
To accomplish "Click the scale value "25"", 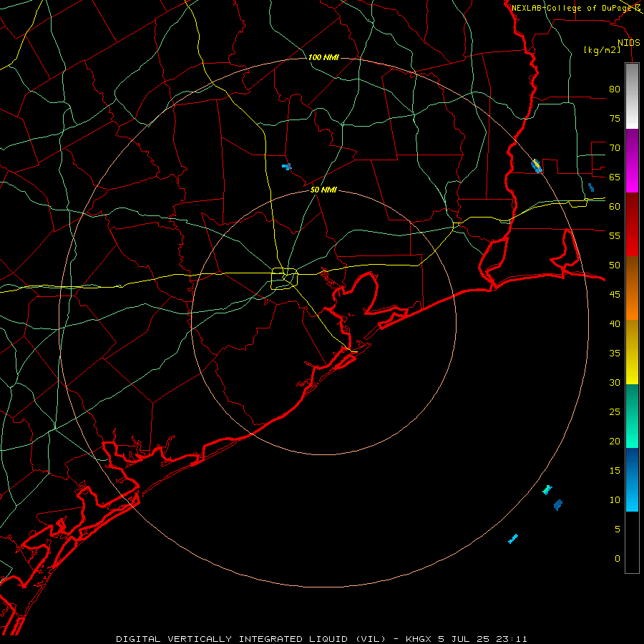I will point(615,411).
